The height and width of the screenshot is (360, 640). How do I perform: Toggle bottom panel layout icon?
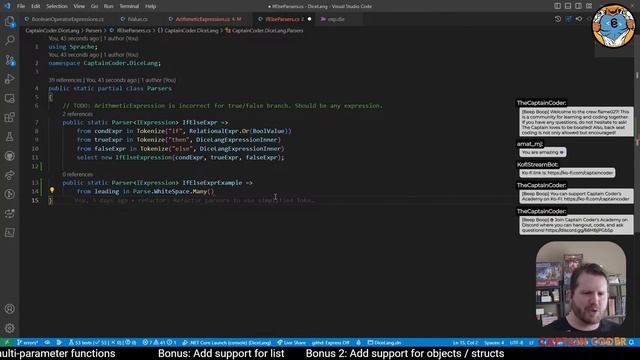click(568, 6)
